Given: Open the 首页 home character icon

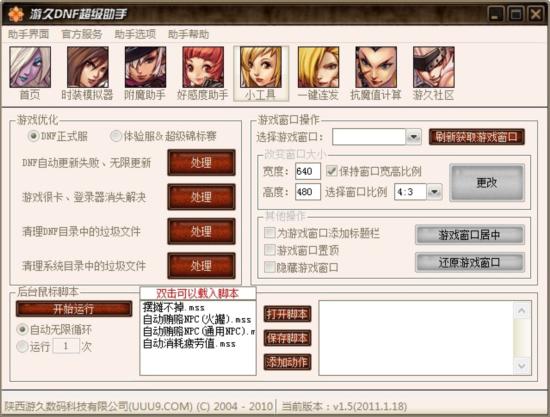Looking at the screenshot, I should pyautogui.click(x=30, y=67).
